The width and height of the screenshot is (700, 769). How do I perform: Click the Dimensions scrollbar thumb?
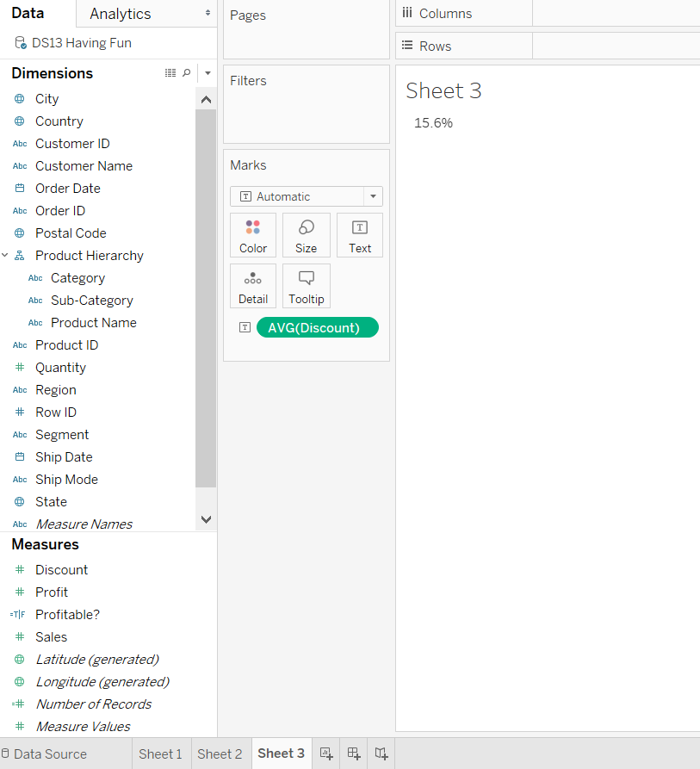pos(206,298)
